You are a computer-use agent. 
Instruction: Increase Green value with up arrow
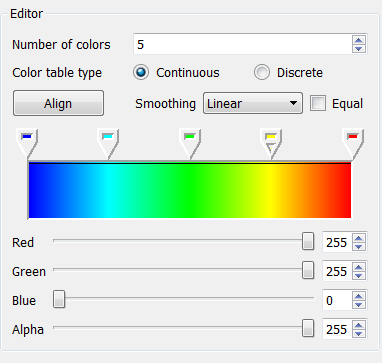(359, 267)
